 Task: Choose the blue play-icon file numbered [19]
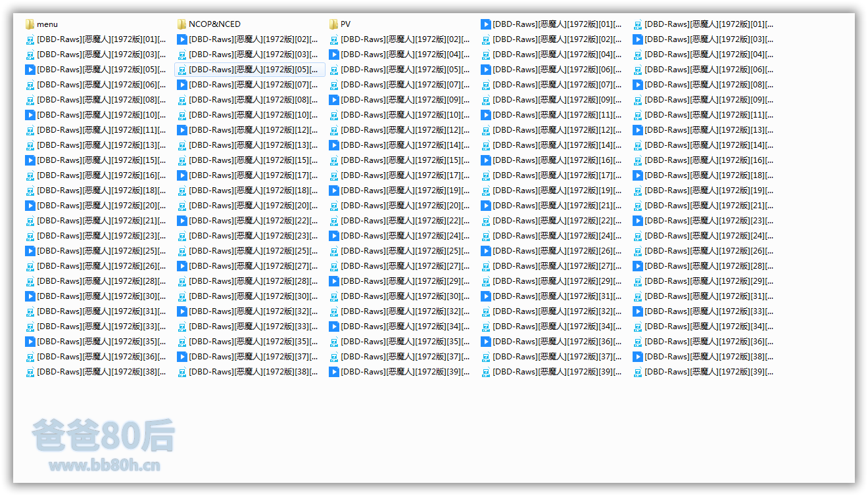400,191
